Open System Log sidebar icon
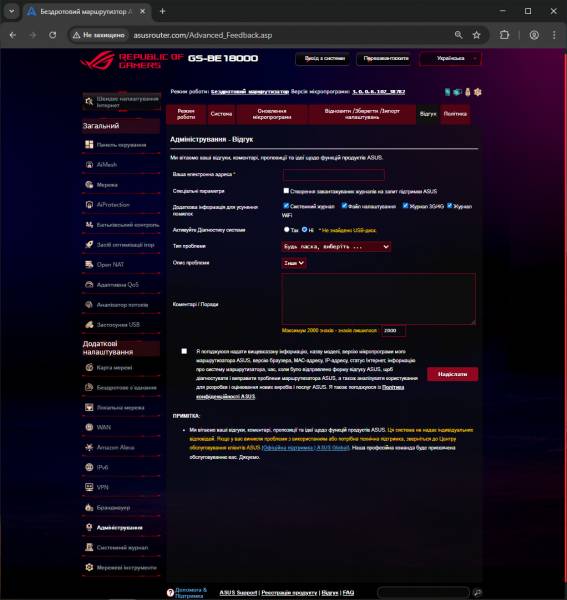Image resolution: width=567 pixels, height=600 pixels. click(x=89, y=547)
